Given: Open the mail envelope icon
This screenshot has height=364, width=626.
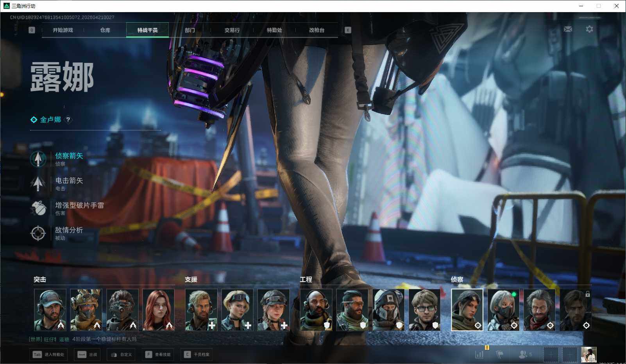Looking at the screenshot, I should pos(568,29).
